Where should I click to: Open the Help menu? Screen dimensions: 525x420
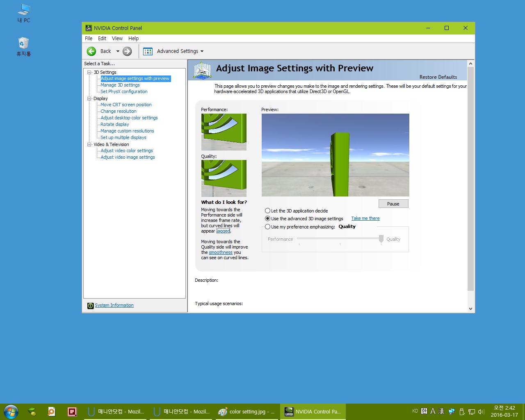[133, 39]
